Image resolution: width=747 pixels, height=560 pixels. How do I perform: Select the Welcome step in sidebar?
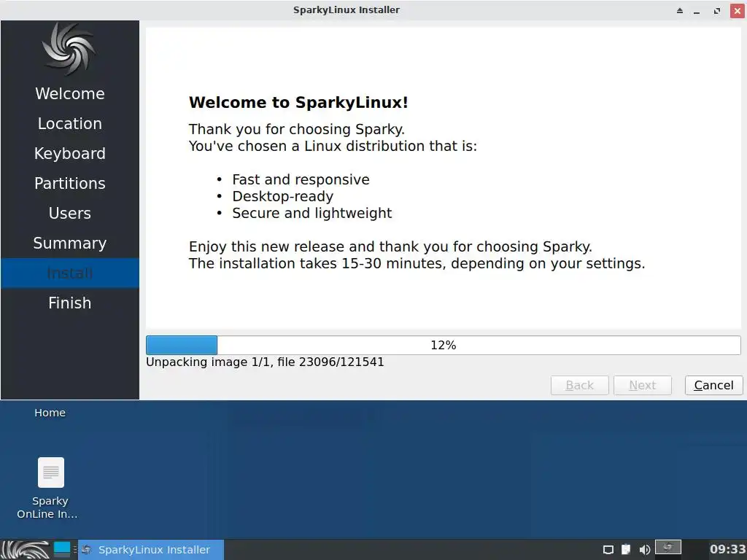(70, 93)
